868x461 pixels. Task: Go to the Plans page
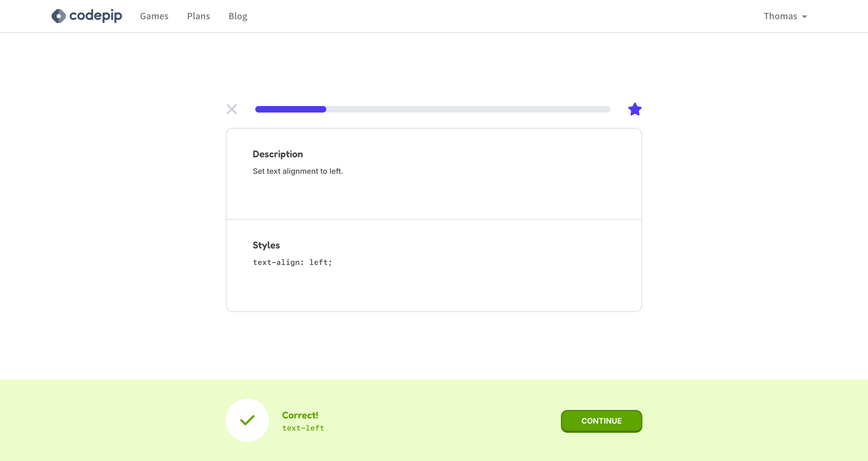pyautogui.click(x=199, y=16)
